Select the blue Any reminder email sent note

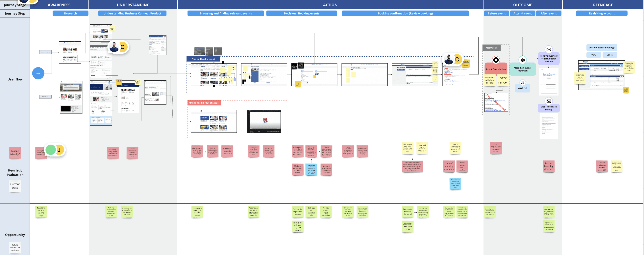pos(455,184)
